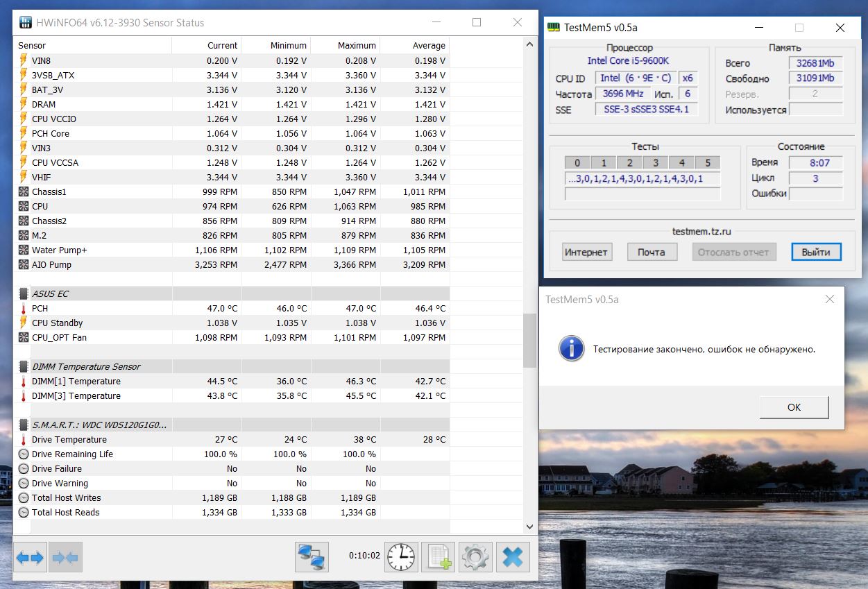Click the Average column header
The width and height of the screenshot is (868, 589).
coord(415,45)
